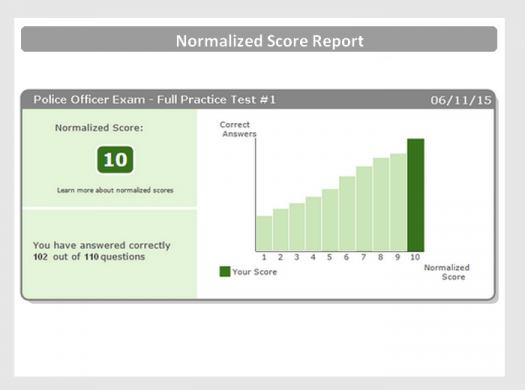The image size is (525, 390).
Task: Click the bar for normalized score 7
Action: [x=364, y=209]
